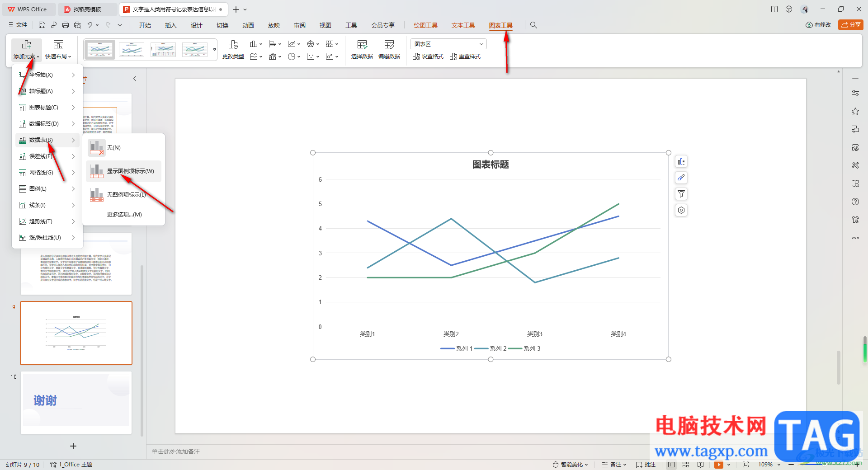Switch to the 文本工具 ribbon tab
The height and width of the screenshot is (470, 868).
(463, 25)
